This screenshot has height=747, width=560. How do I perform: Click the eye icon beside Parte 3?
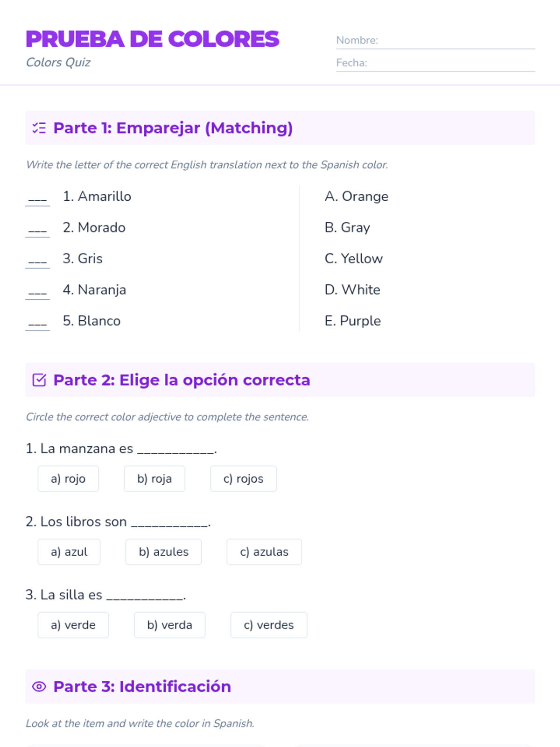click(x=39, y=686)
